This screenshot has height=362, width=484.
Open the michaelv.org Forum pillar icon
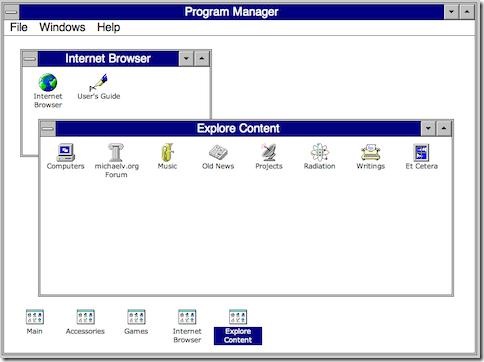coord(116,153)
